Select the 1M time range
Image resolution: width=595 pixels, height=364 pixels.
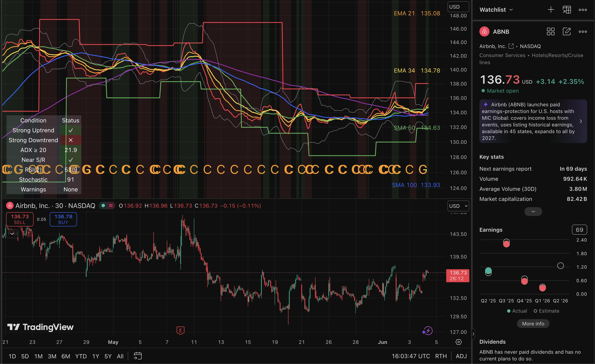tap(38, 356)
